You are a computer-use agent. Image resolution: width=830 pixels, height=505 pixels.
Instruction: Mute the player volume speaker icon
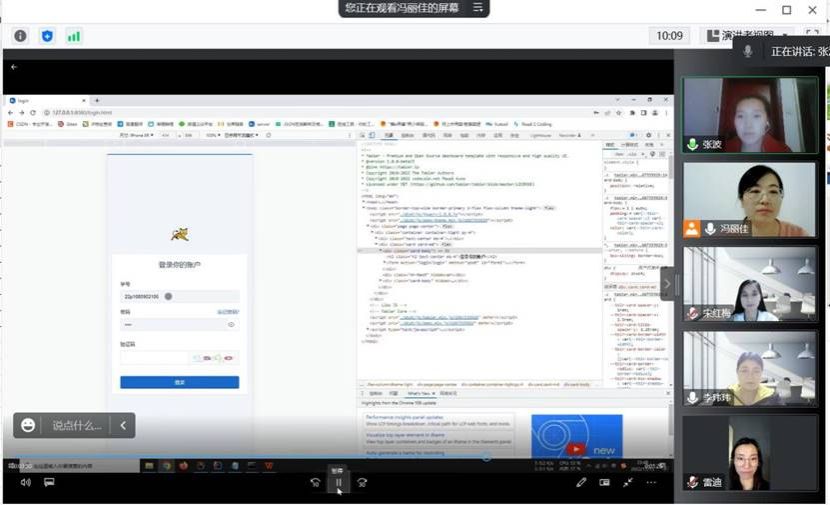click(25, 482)
